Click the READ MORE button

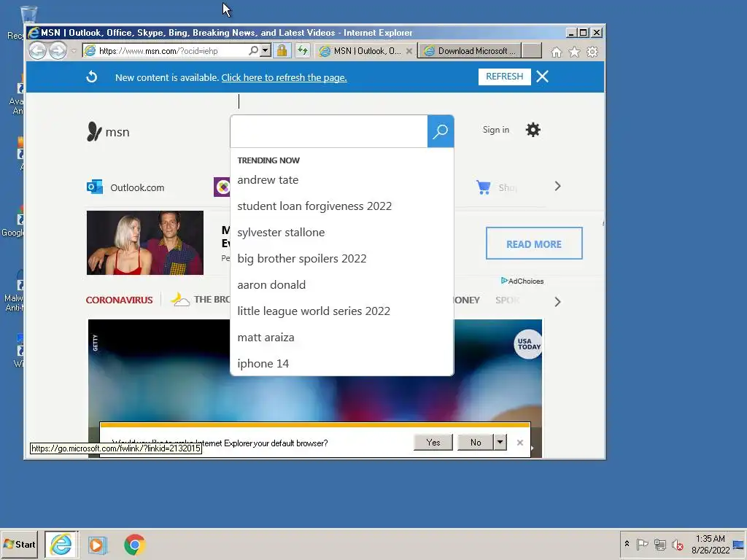pyautogui.click(x=534, y=244)
